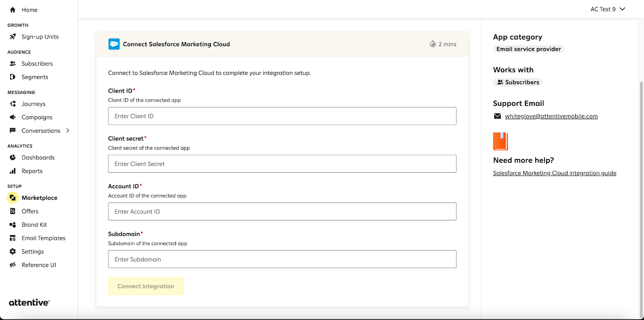Click the Connect Salesforce Marketing Cloud heading
The width and height of the screenshot is (644, 320).
pos(176,44)
